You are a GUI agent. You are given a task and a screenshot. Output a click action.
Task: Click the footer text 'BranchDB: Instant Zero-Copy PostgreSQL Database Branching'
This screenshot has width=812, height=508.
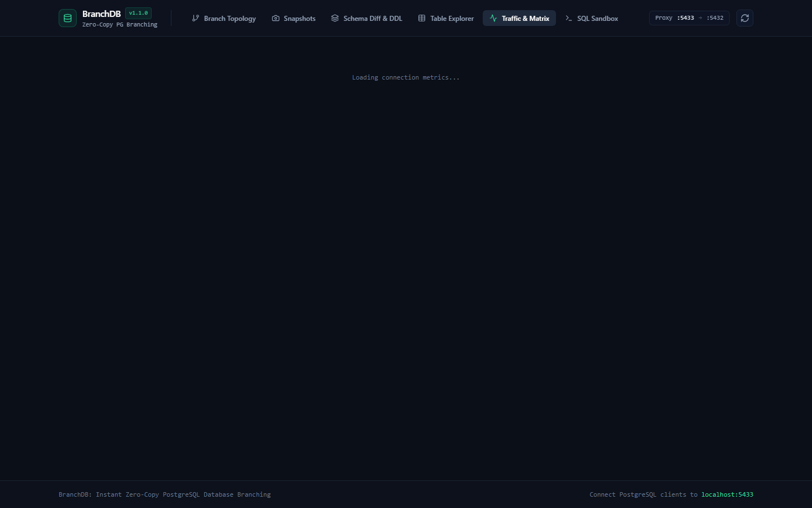(x=165, y=494)
